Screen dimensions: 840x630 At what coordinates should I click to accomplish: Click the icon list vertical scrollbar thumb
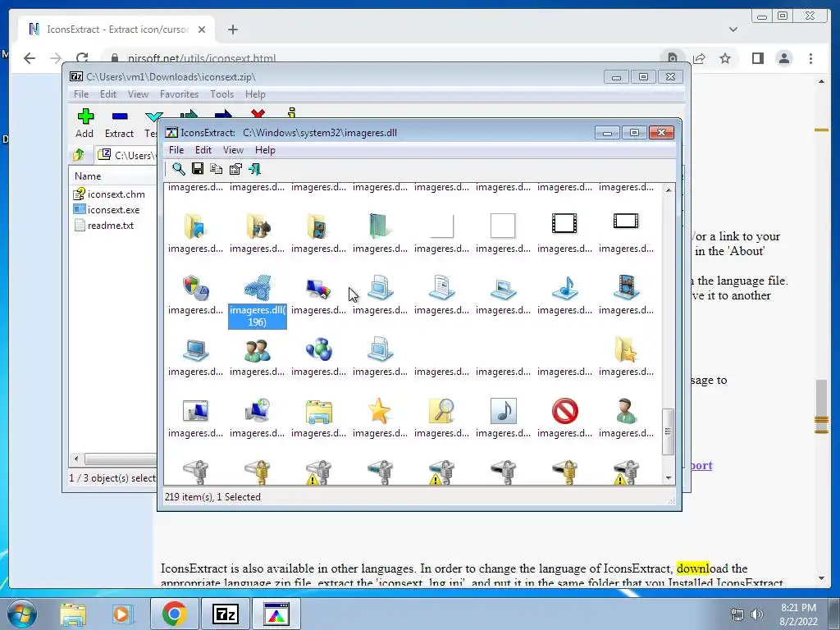point(668,431)
